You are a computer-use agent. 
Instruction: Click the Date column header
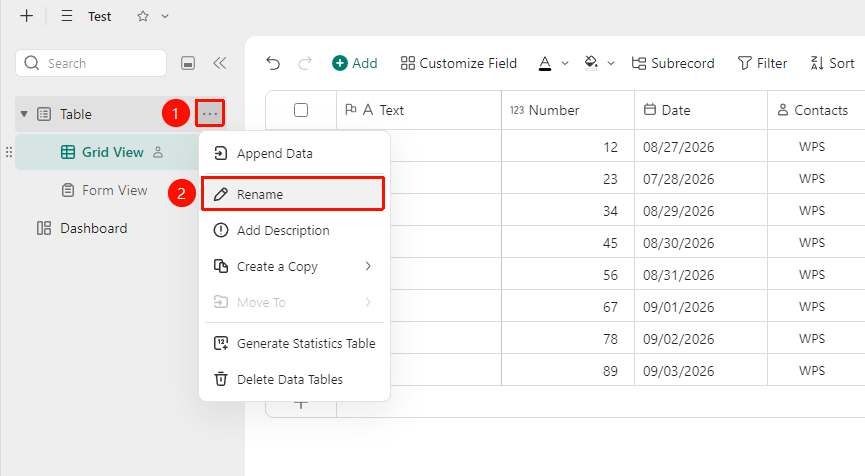click(x=701, y=110)
